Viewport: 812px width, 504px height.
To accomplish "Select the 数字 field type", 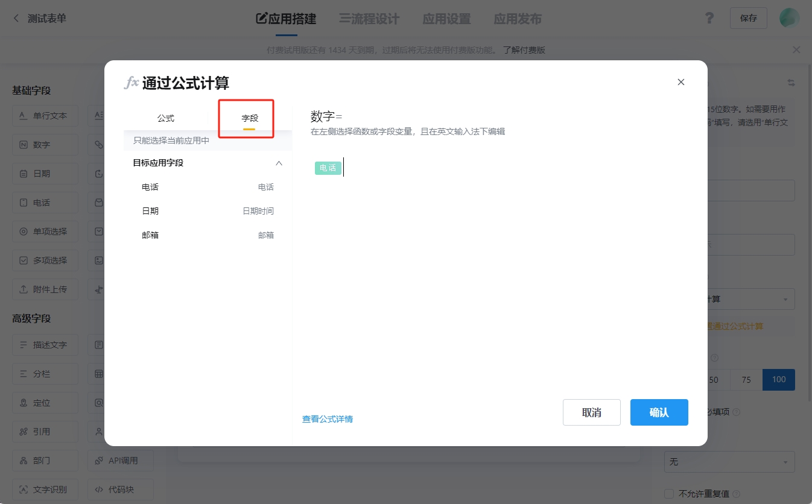I will click(45, 144).
